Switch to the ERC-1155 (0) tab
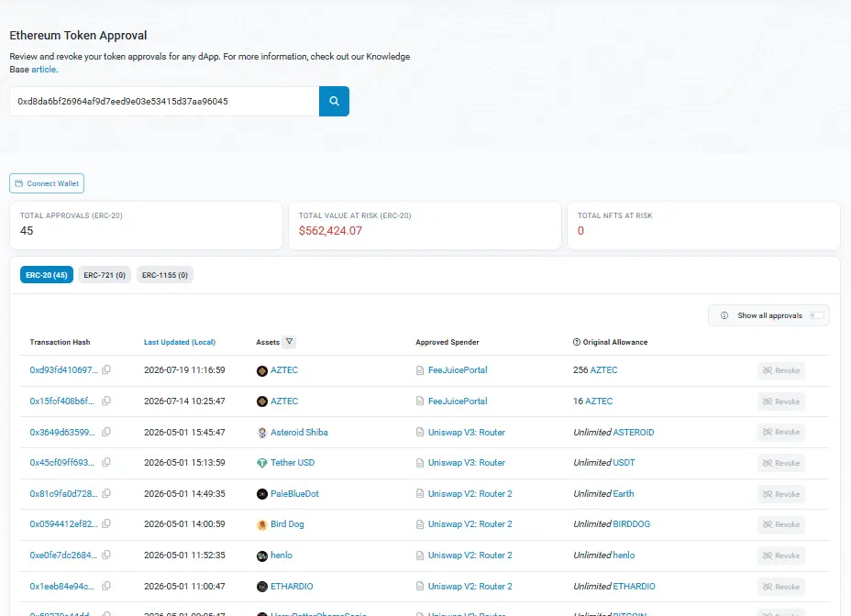The height and width of the screenshot is (616, 851). [165, 275]
